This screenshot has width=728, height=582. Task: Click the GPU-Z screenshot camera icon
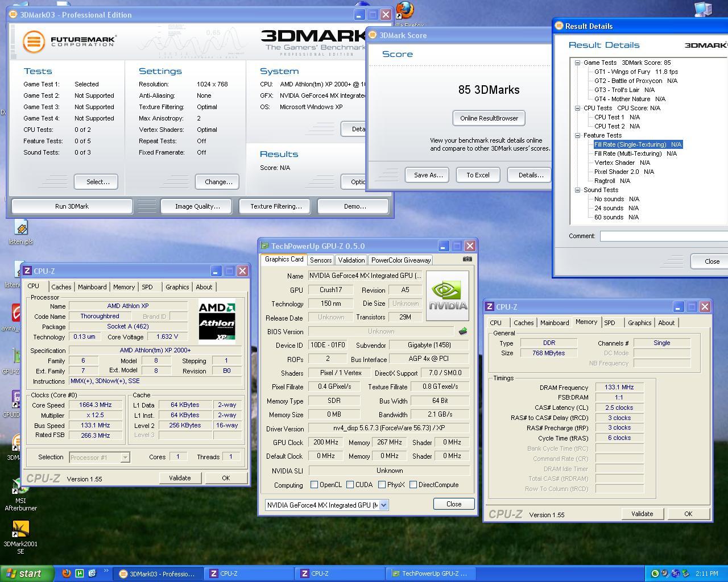468,259
